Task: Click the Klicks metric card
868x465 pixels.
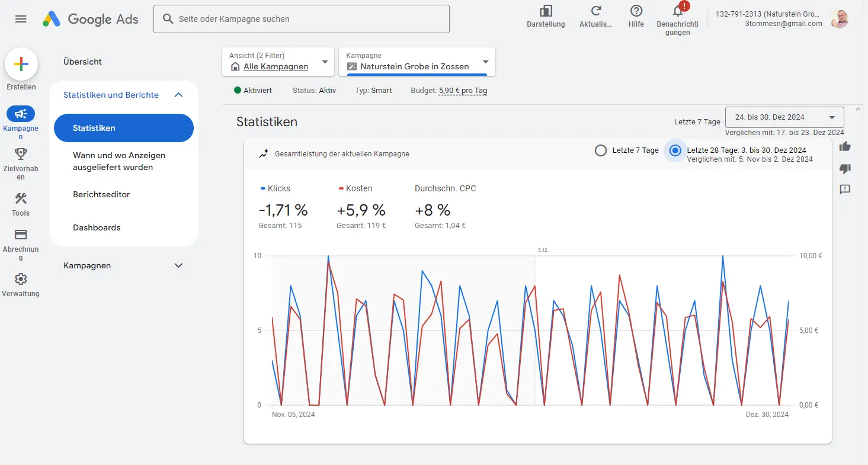Action: pos(283,206)
